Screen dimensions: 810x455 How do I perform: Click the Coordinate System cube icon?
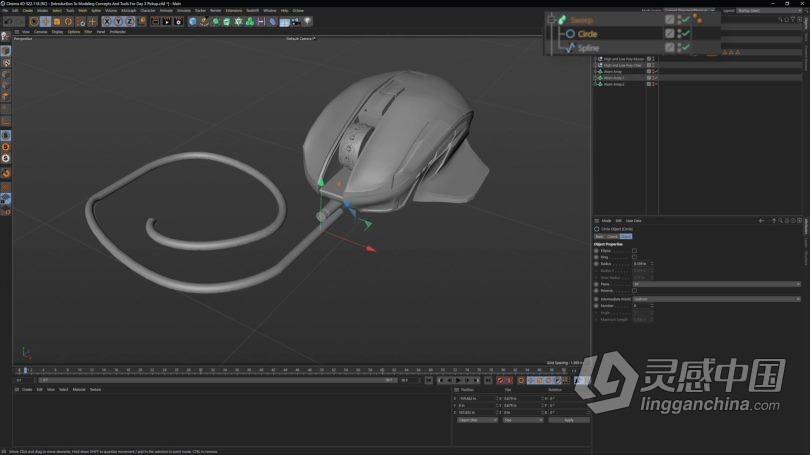[142, 22]
